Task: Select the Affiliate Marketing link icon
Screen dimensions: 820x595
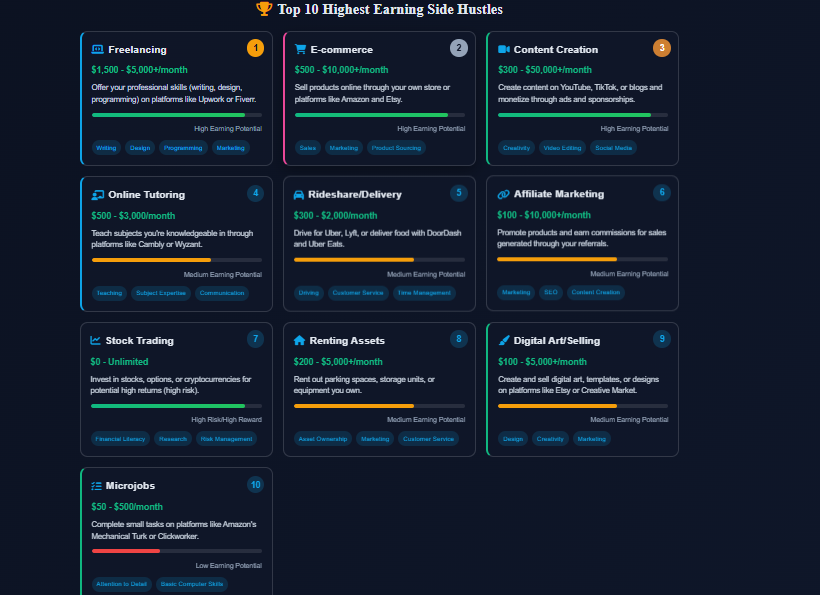Action: [502, 193]
